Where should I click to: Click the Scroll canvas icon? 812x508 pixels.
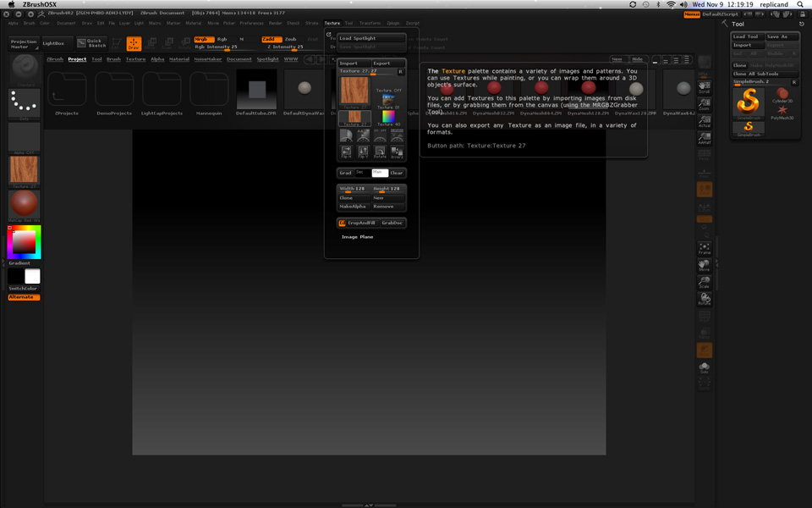(x=705, y=87)
